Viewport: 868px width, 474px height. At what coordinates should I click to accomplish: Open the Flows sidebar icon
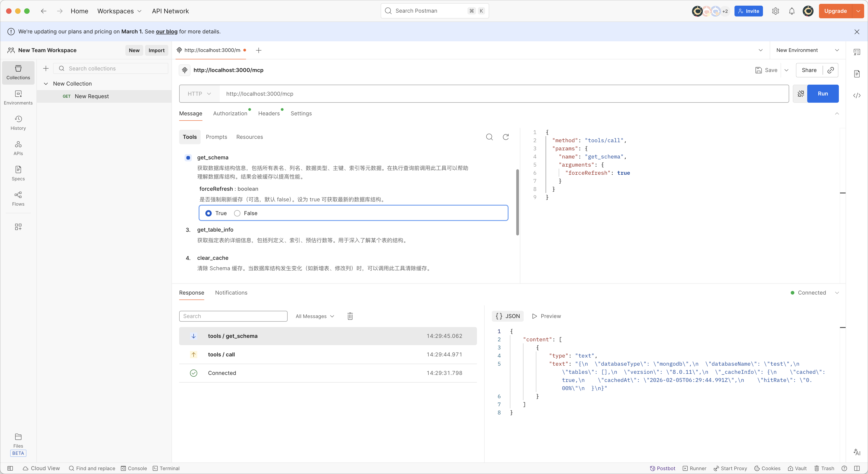(18, 199)
